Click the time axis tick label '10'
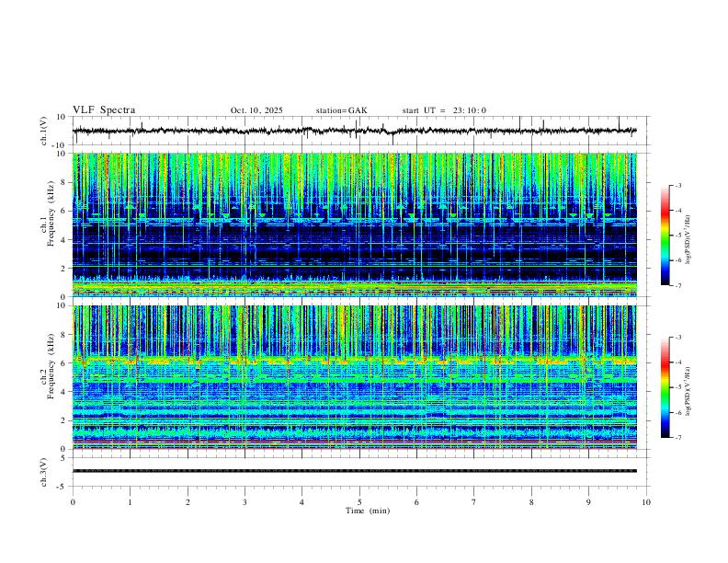Screen dimensions: 728x563 646,502
